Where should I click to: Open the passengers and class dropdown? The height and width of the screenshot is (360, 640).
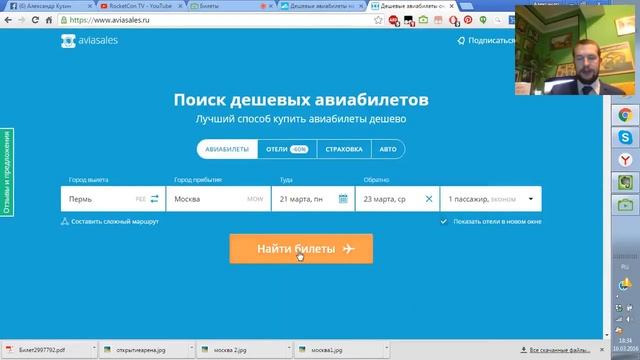pyautogui.click(x=491, y=199)
